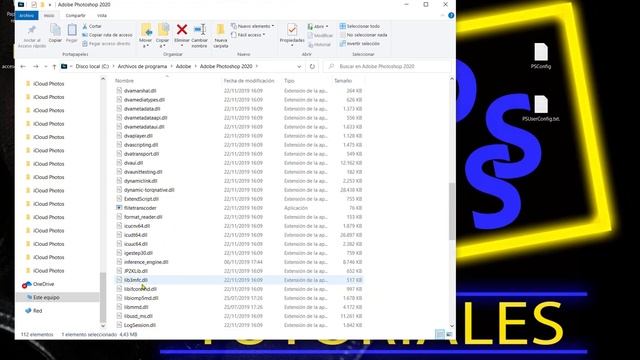The image size is (640, 360).
Task: Open the Archivo menu tab
Action: (27, 16)
